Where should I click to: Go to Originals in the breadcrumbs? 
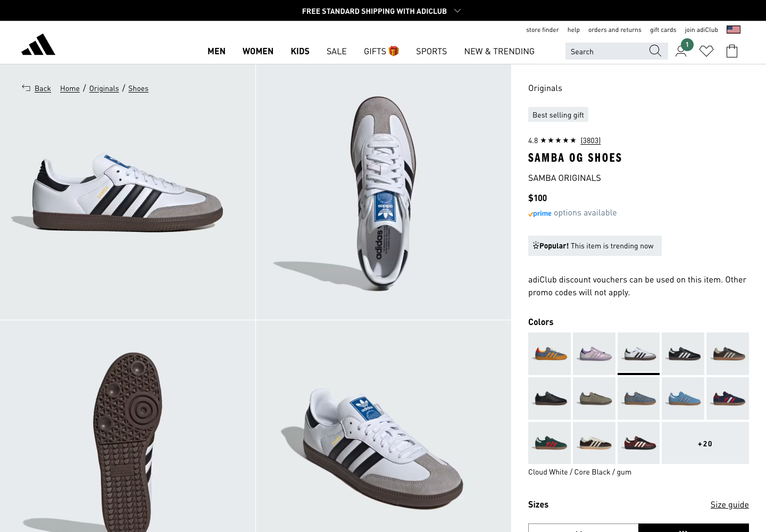click(x=104, y=88)
